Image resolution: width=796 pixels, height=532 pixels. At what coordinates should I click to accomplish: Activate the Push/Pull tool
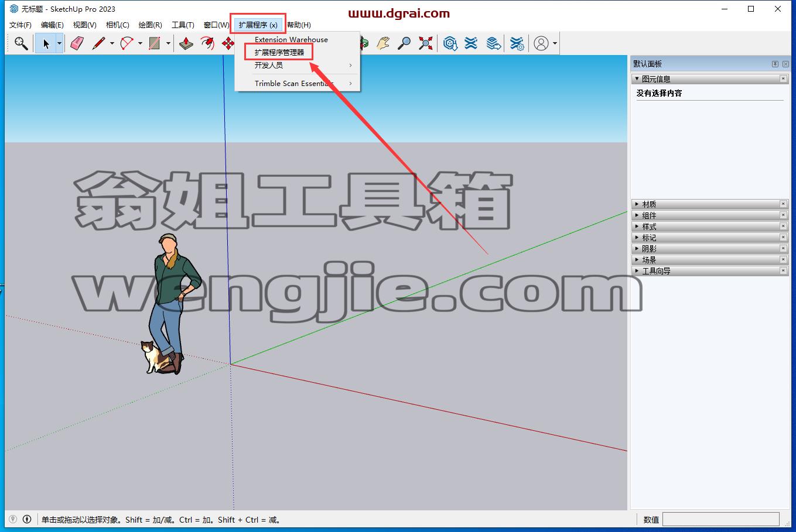click(x=186, y=43)
